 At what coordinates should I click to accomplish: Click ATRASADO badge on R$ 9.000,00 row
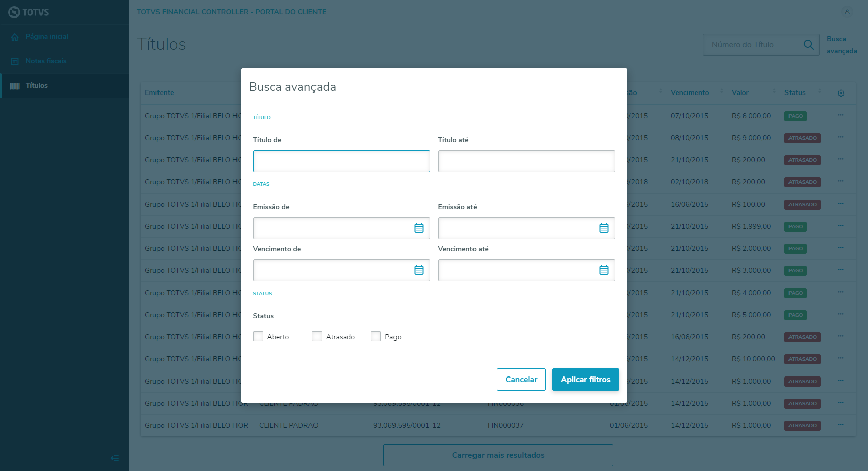pyautogui.click(x=803, y=138)
